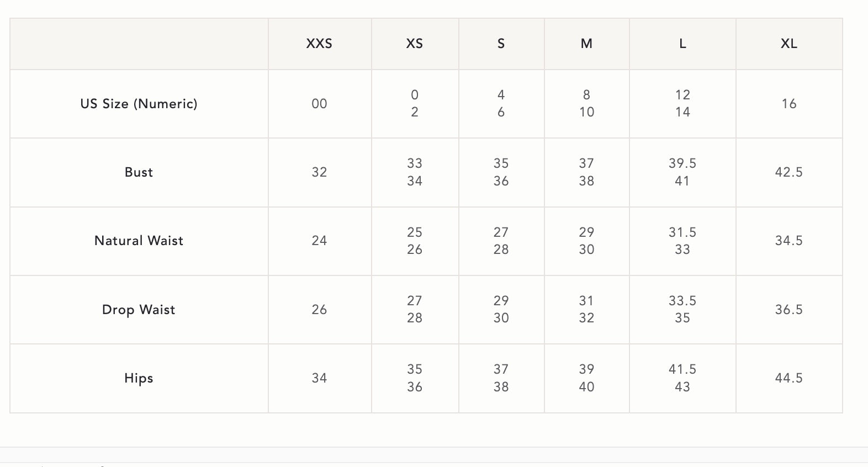This screenshot has width=868, height=467.
Task: Click the L size column header
Action: click(682, 44)
